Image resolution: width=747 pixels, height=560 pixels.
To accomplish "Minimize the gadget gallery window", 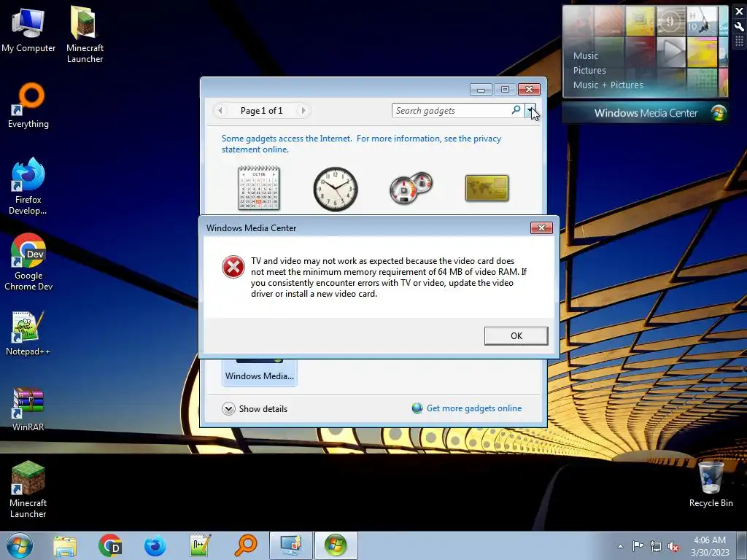I will pyautogui.click(x=481, y=89).
